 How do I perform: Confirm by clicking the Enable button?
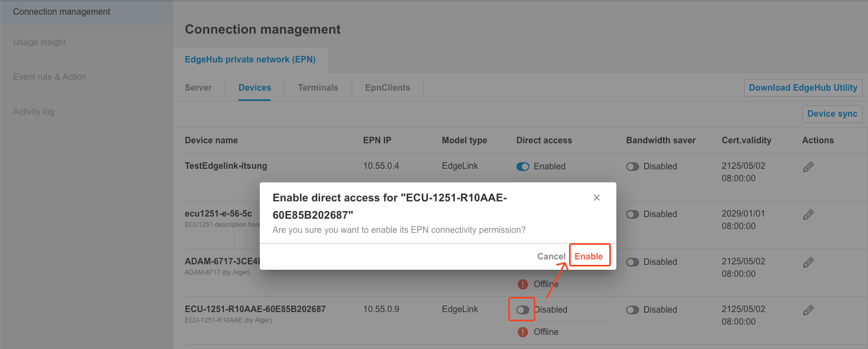click(x=590, y=256)
